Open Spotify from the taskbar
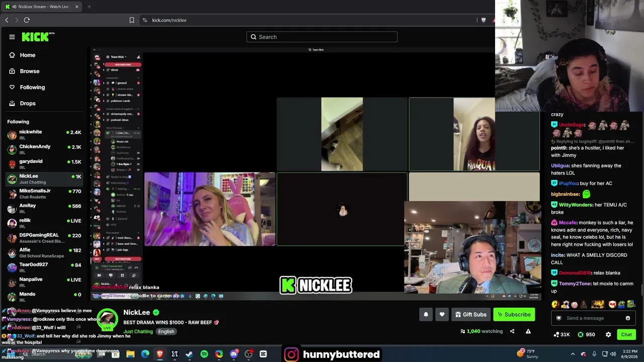The image size is (644, 362). point(204,354)
